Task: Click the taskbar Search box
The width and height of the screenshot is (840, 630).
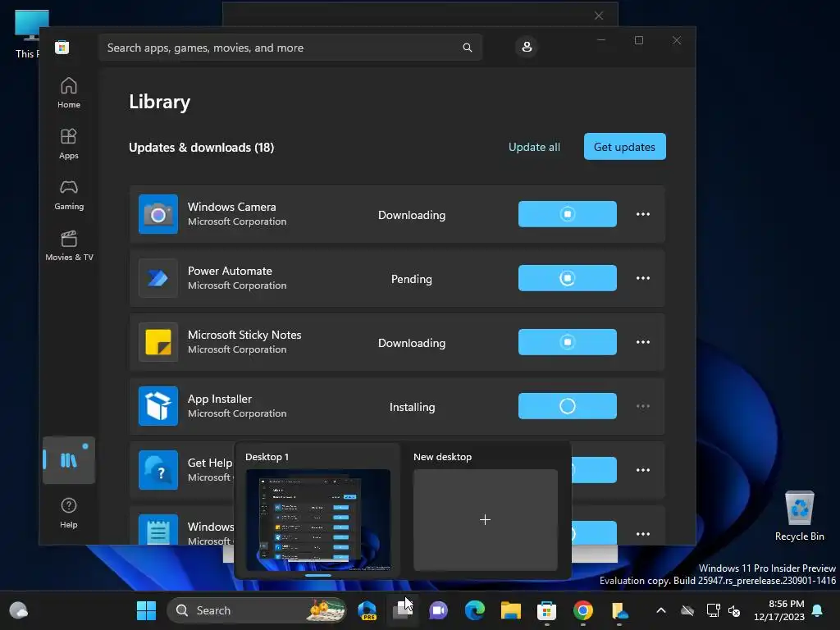Action: pyautogui.click(x=257, y=610)
